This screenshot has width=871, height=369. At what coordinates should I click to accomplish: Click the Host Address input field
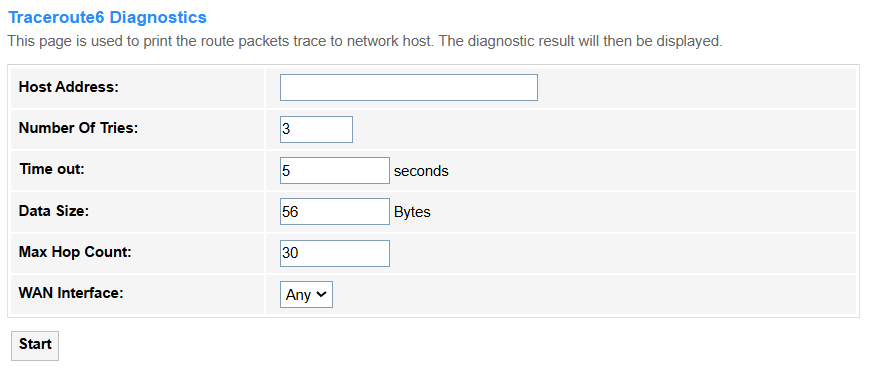[408, 87]
